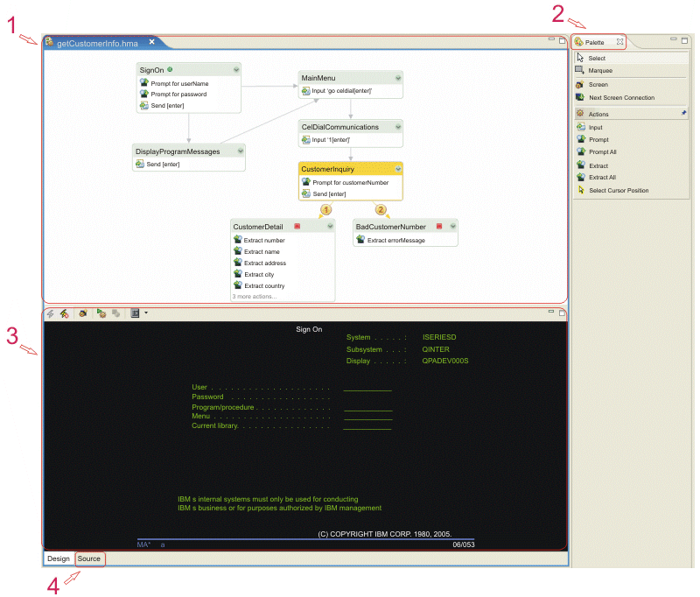Click the table icon in the terminal toolbar

point(136,313)
